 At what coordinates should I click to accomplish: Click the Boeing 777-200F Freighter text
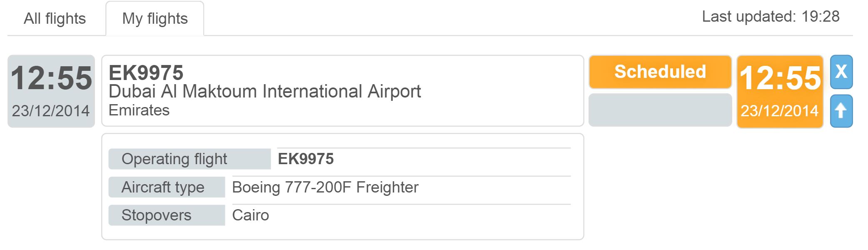325,187
